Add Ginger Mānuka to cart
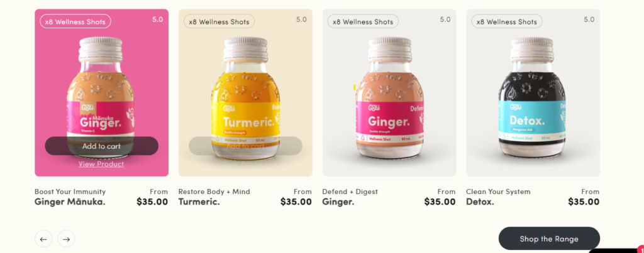Screen dimensions: 644x253 101,146
